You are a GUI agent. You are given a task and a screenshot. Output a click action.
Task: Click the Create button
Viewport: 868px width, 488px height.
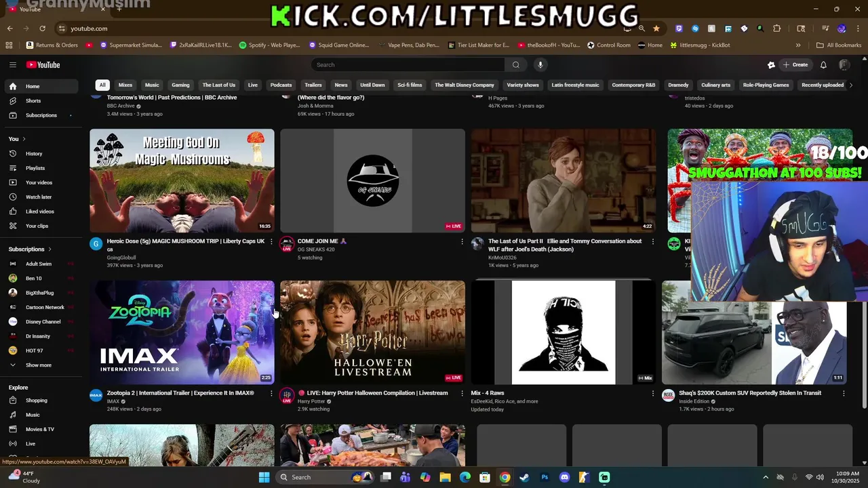[795, 64]
